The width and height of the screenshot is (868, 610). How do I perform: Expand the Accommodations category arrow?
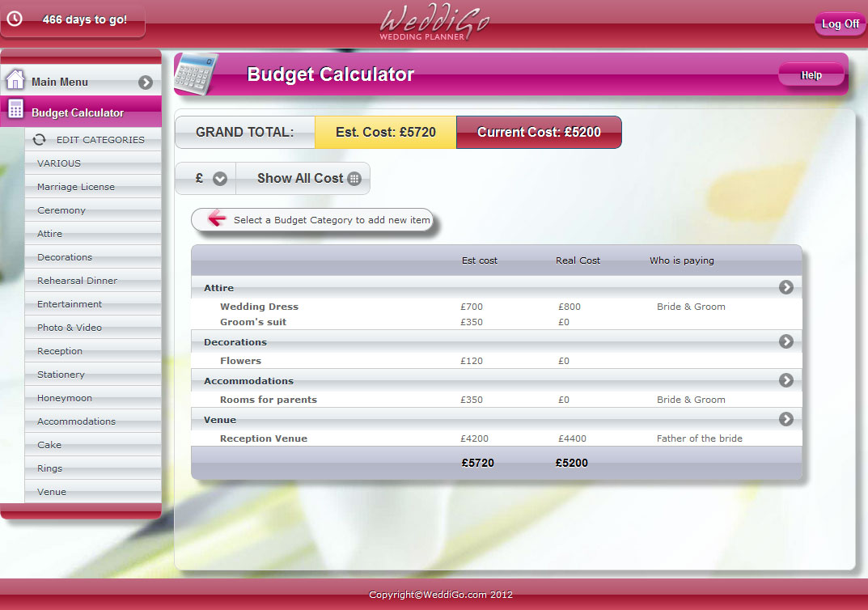pos(786,380)
